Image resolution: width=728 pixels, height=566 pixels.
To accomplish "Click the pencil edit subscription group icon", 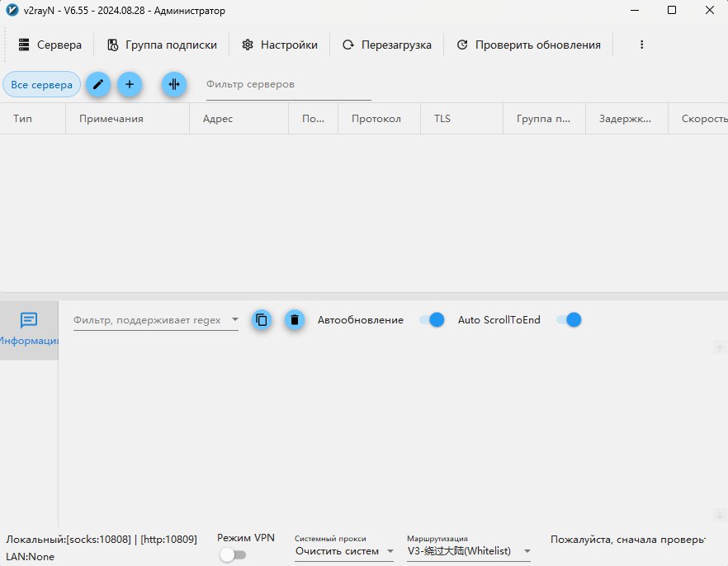I will point(98,84).
